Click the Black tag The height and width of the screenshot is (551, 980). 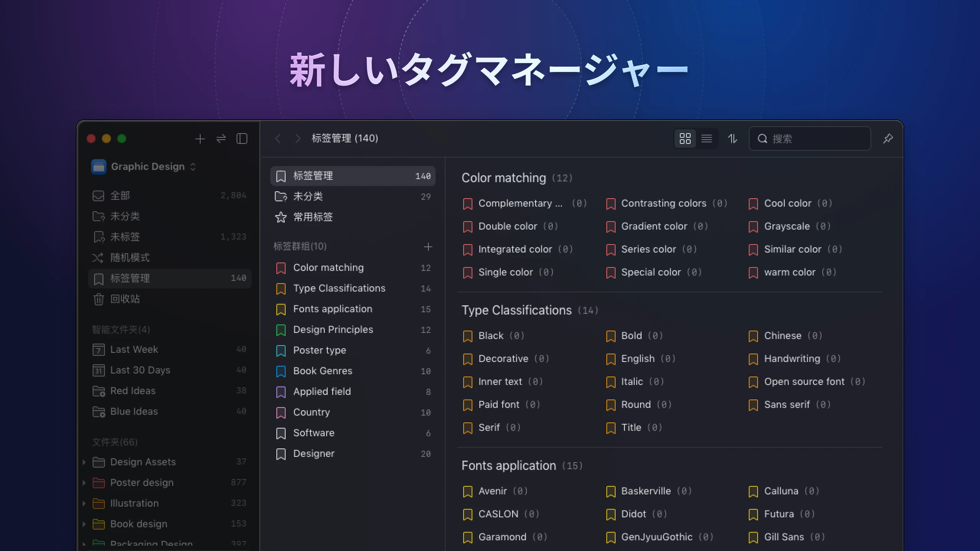pos(494,336)
